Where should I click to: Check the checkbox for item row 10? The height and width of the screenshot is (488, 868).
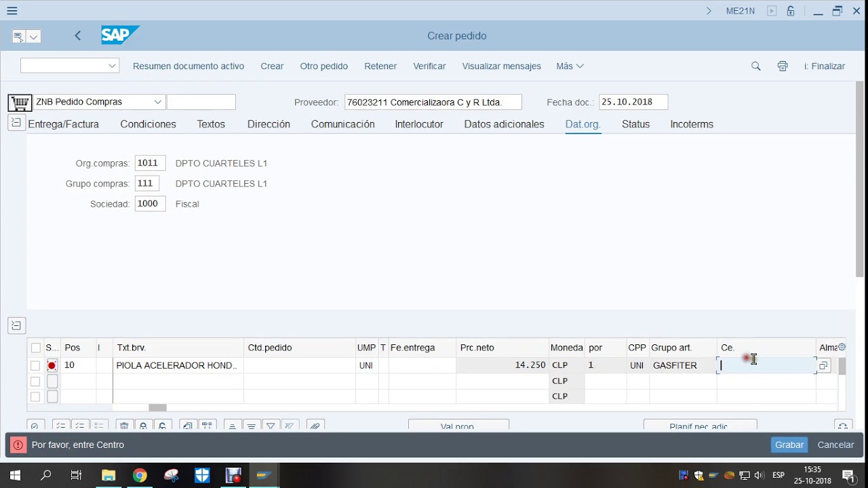(x=35, y=365)
